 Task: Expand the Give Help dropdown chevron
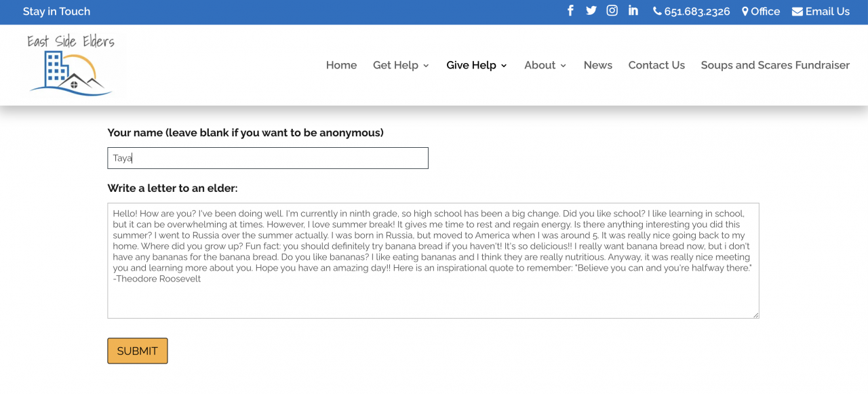504,66
